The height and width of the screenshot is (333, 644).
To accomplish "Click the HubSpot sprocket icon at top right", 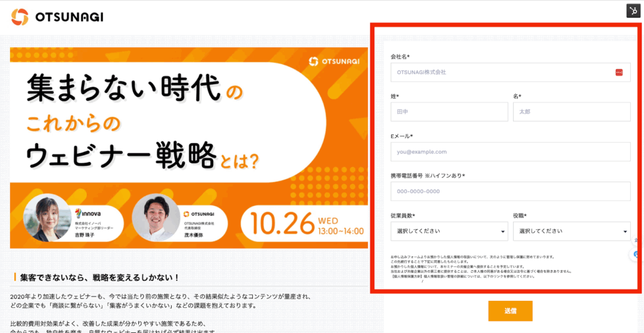I will coord(633,10).
